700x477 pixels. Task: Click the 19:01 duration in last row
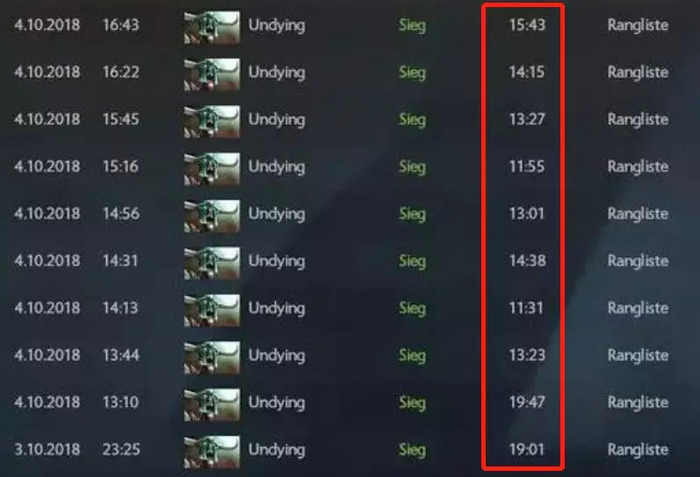tap(527, 449)
